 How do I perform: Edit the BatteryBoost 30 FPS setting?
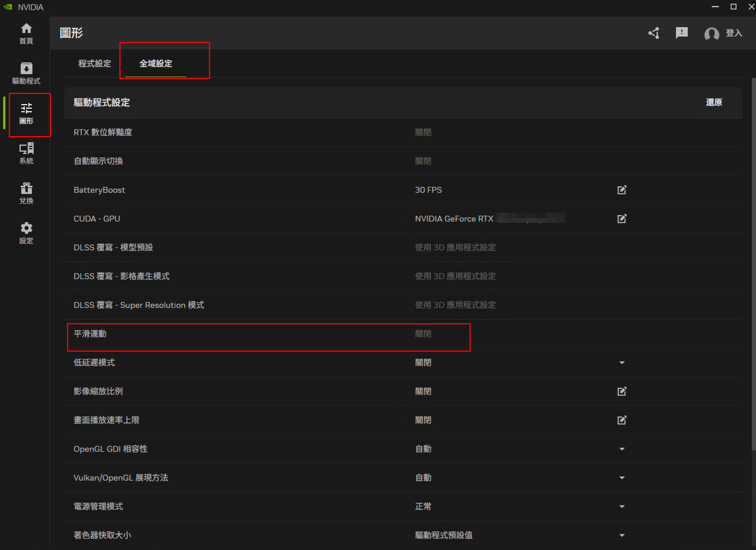pos(622,190)
